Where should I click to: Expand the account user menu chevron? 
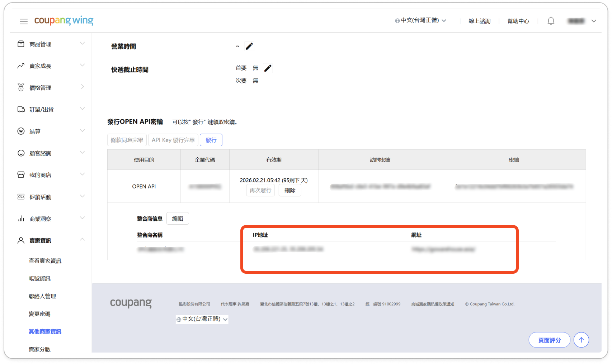[594, 21]
